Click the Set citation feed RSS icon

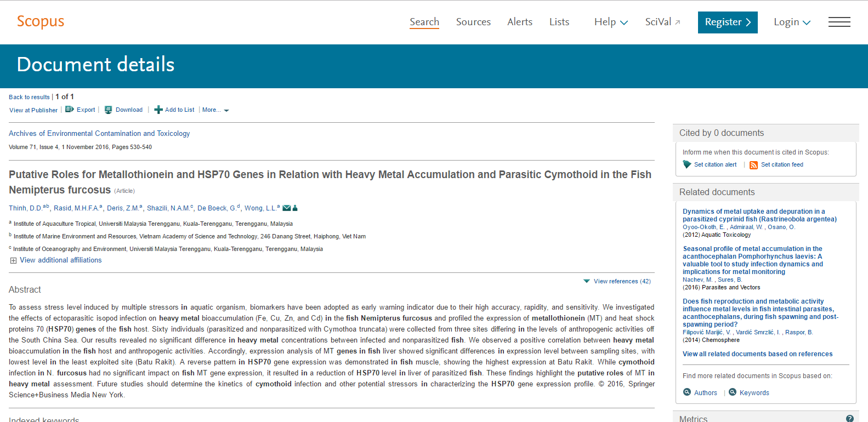(754, 165)
